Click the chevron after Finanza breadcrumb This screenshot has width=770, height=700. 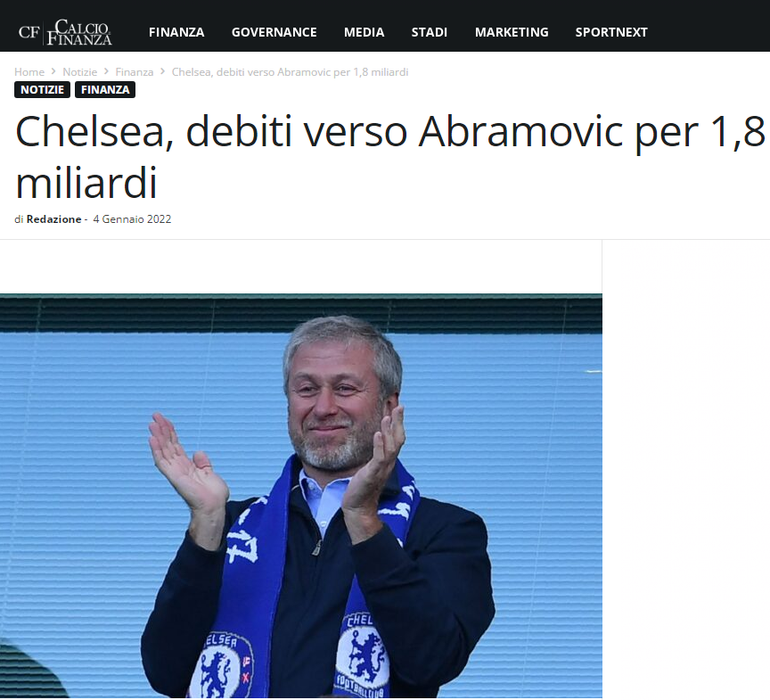point(162,71)
